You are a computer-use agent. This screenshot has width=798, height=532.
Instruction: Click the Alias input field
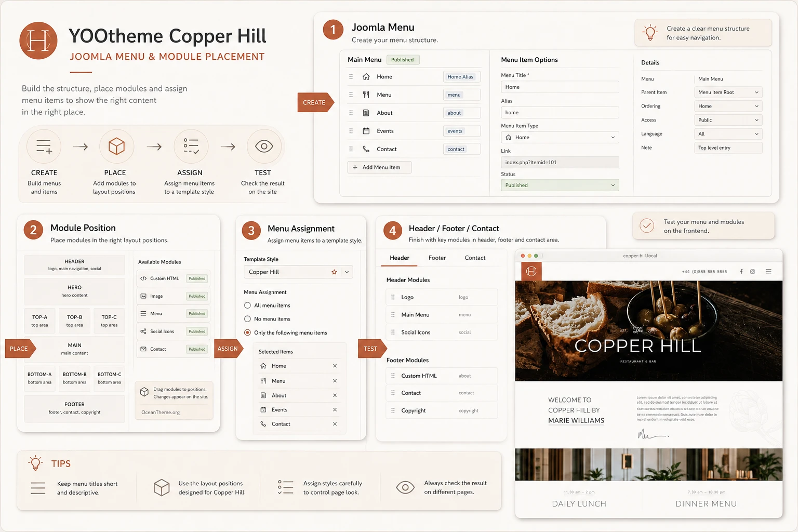560,112
